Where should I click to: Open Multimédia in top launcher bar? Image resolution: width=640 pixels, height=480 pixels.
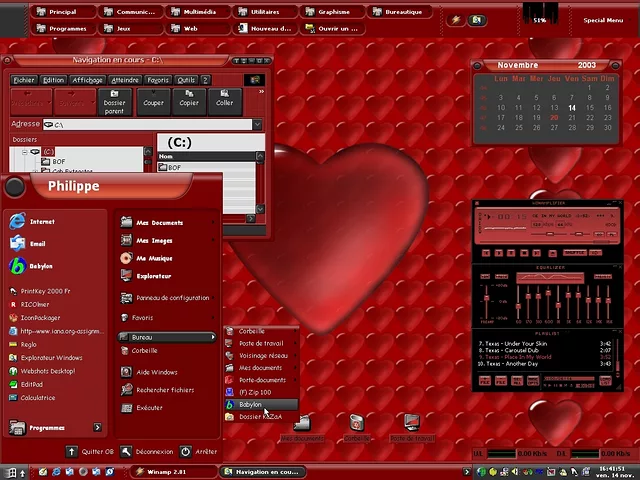197,12
